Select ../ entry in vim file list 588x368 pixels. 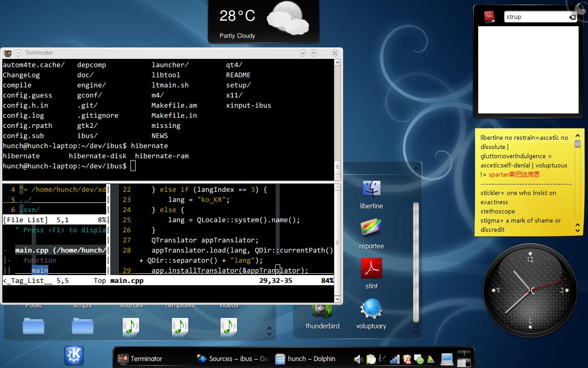click(x=25, y=200)
